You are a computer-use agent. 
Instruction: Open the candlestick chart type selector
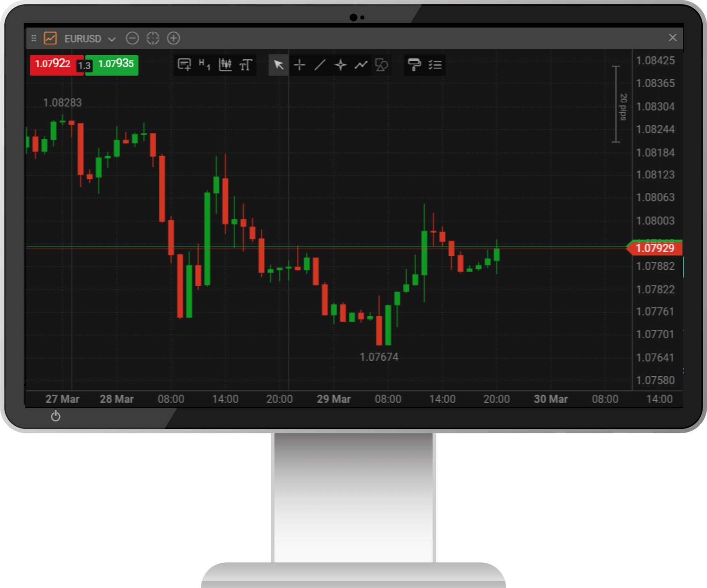pos(225,65)
